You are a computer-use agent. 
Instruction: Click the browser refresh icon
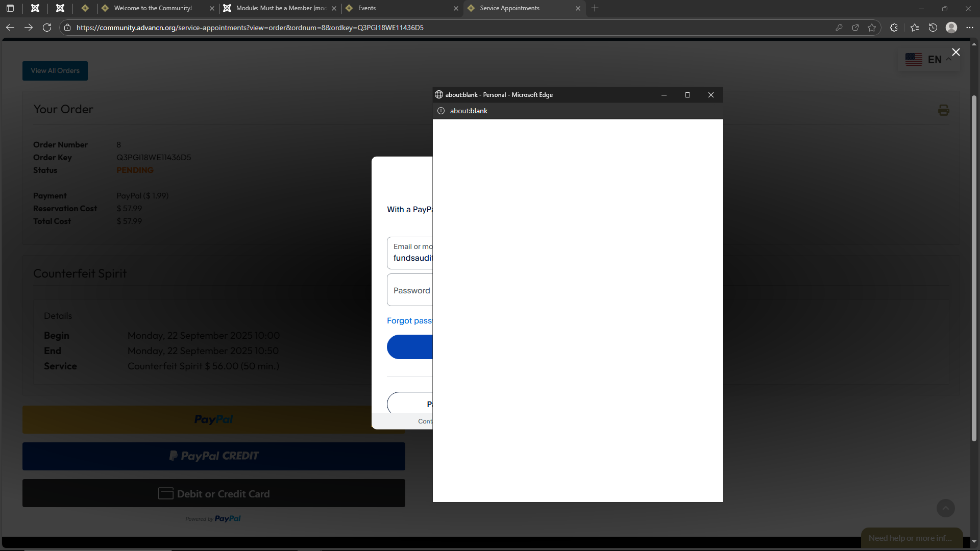pos(47,28)
